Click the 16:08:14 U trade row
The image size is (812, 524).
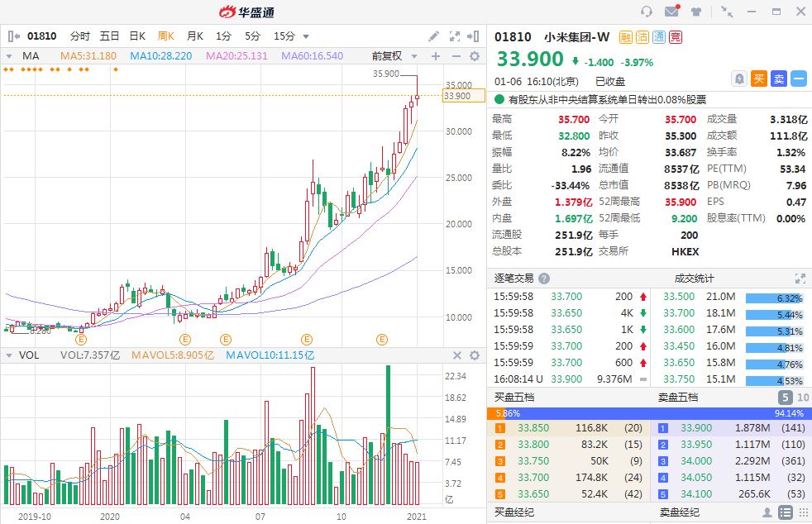point(569,379)
